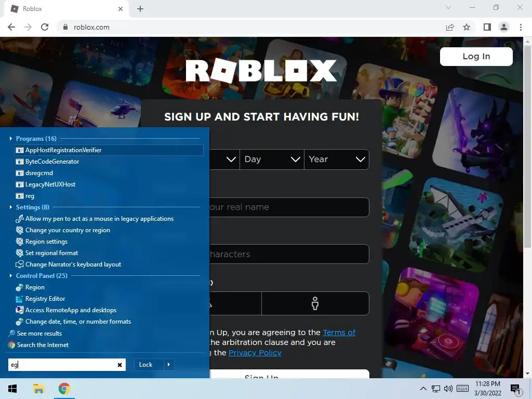The height and width of the screenshot is (399, 532).
Task: Click the Lock button
Action: 149,365
